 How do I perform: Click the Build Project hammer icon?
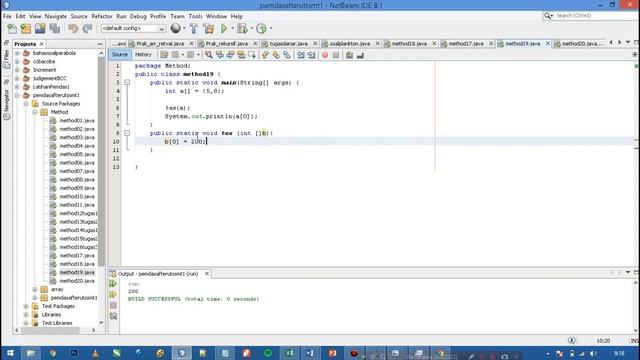pos(194,28)
